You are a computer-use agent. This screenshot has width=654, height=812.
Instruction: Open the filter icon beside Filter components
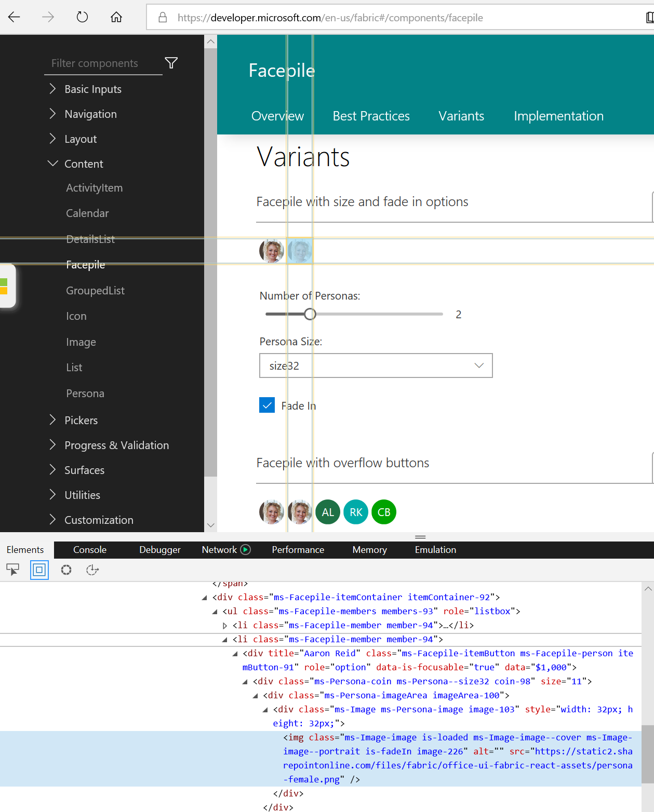click(171, 62)
